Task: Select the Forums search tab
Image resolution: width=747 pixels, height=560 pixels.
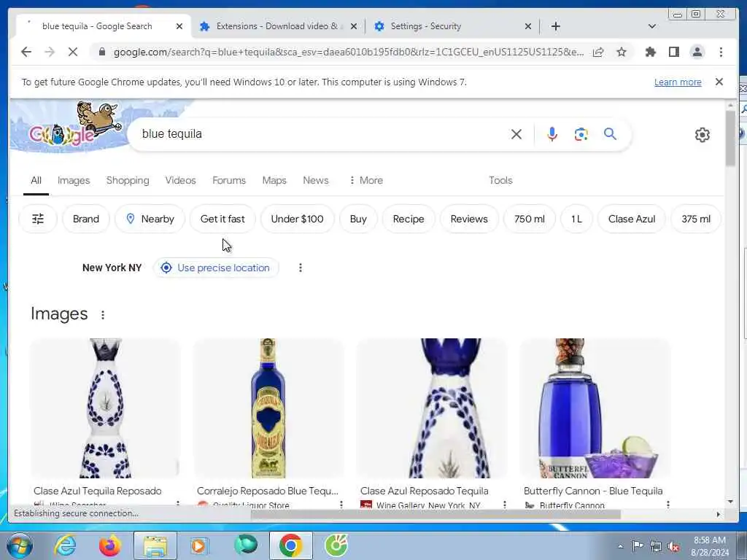Action: click(229, 181)
